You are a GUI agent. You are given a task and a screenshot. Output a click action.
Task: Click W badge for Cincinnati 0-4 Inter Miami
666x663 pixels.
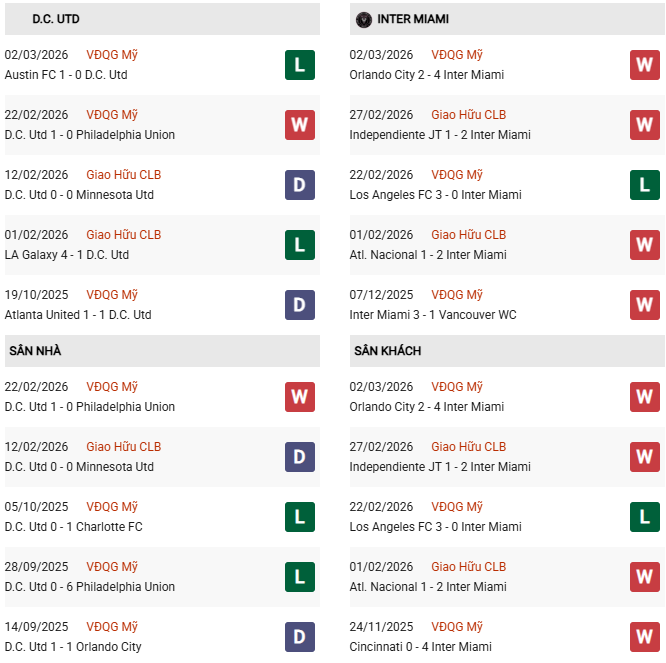tap(645, 637)
